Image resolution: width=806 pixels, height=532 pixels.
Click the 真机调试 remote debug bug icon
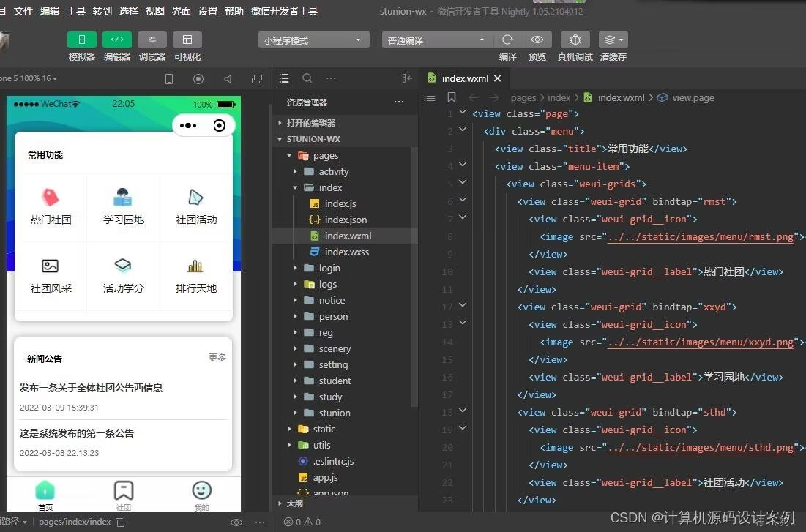tap(575, 40)
